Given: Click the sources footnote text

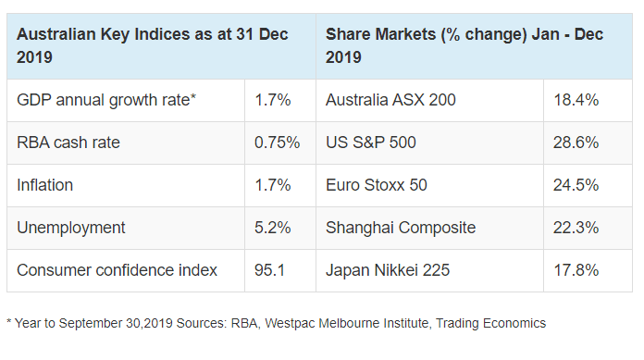Looking at the screenshot, I should [x=277, y=323].
